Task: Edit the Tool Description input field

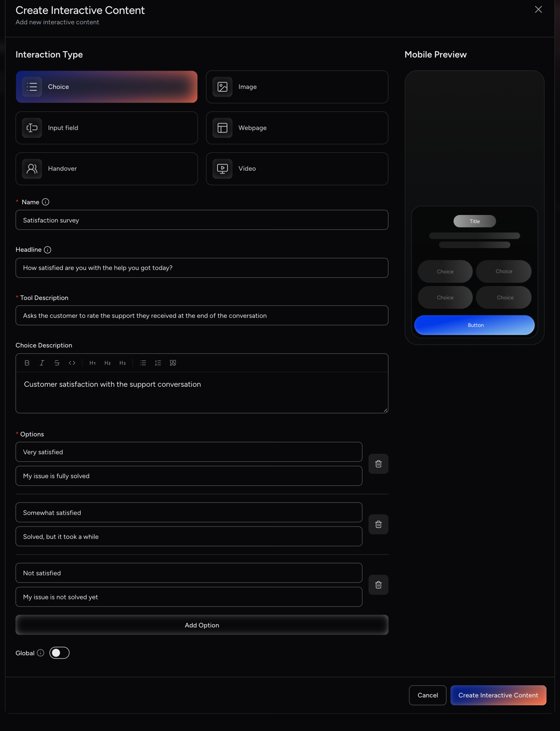Action: coord(202,315)
